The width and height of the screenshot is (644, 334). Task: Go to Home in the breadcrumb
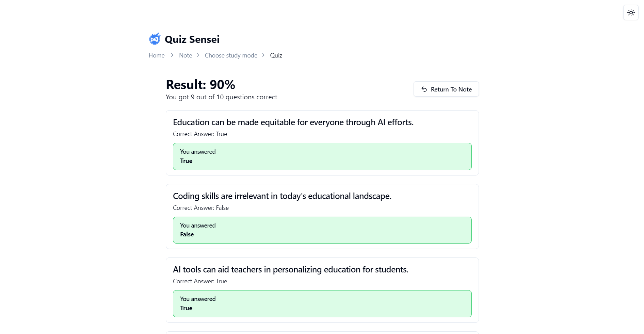click(x=157, y=55)
